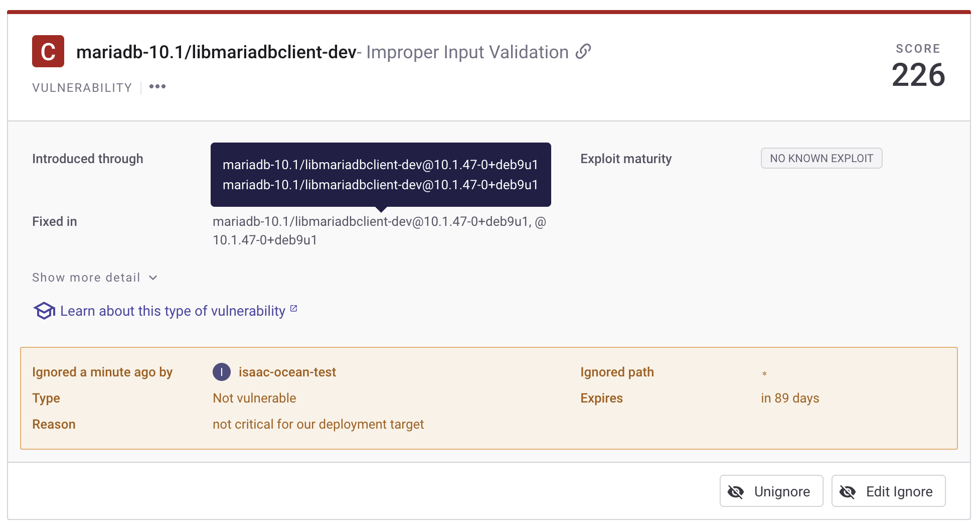Click the chevron next to Show more detail
The image size is (980, 525).
pos(153,278)
